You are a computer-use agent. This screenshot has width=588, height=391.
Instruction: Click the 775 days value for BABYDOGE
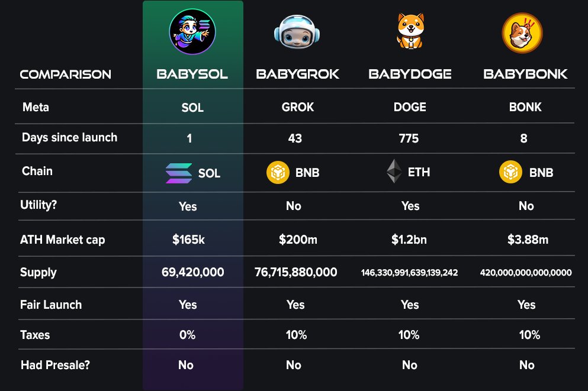[409, 138]
